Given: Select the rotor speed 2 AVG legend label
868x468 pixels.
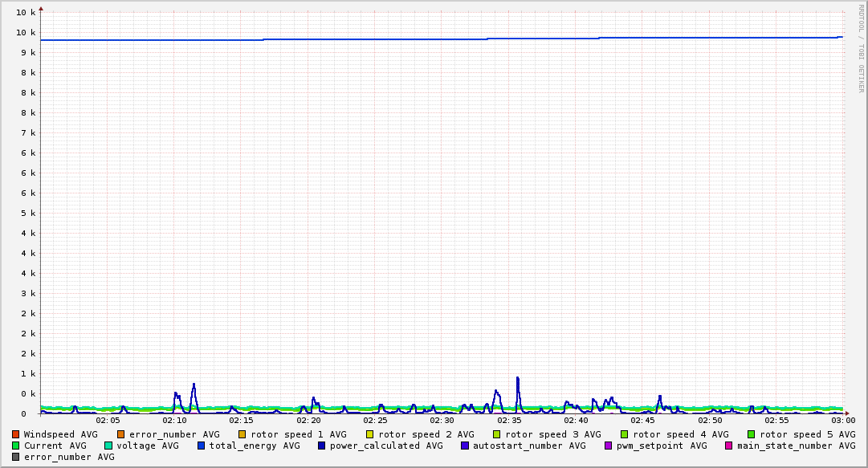Looking at the screenshot, I should click(426, 434).
